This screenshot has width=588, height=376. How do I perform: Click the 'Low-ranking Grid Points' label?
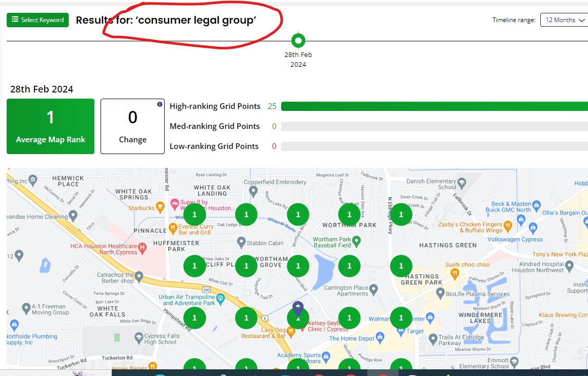tap(214, 146)
